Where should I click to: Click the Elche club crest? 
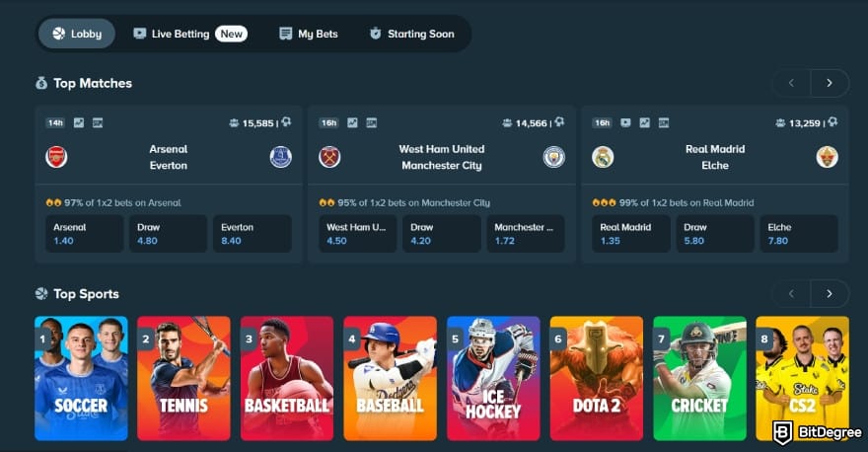point(827,157)
